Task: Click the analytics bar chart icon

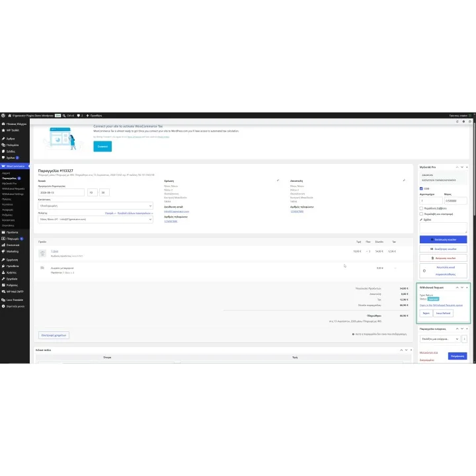Action: [3, 245]
